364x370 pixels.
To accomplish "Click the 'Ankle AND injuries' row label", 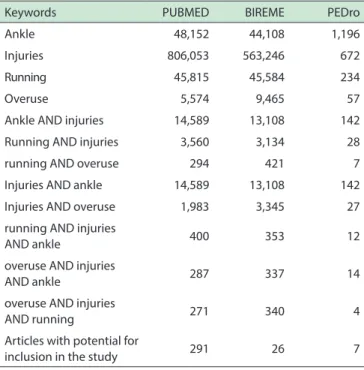I will tap(54, 120).
